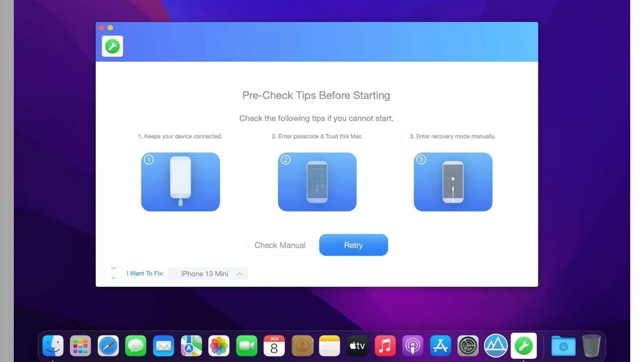
Task: Click the 'I Want To Fix:' label
Action: [145, 273]
